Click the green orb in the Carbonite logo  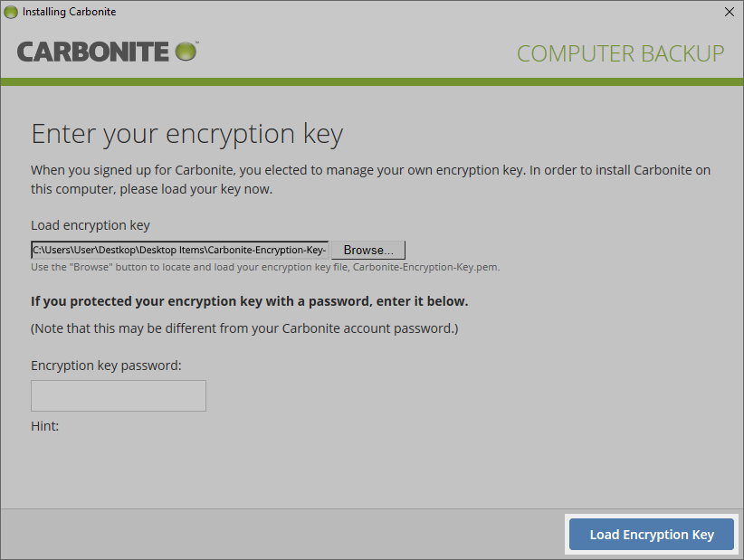tap(186, 51)
